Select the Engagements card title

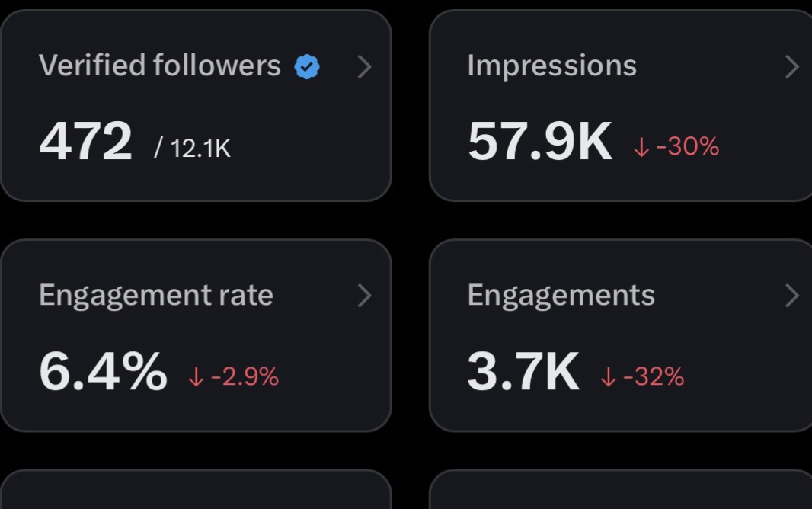coord(561,296)
